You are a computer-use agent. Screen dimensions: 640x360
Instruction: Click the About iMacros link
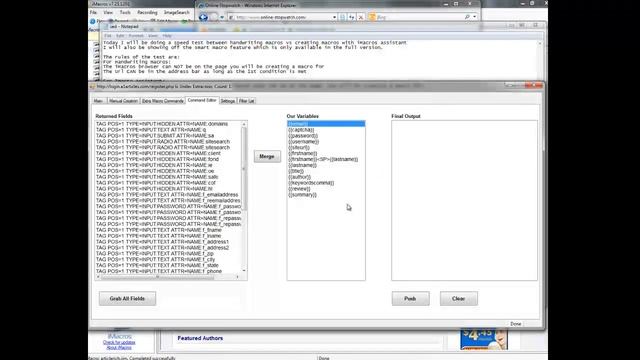click(x=119, y=347)
